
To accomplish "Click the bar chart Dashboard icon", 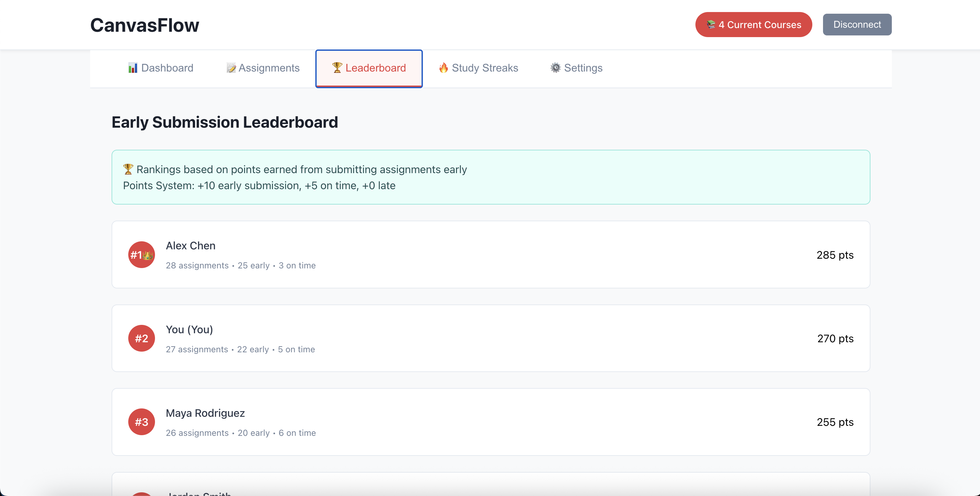I will [x=132, y=68].
